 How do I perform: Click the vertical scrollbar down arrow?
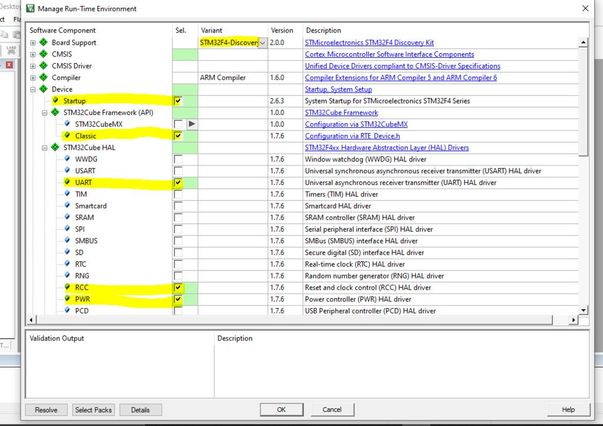[x=583, y=310]
